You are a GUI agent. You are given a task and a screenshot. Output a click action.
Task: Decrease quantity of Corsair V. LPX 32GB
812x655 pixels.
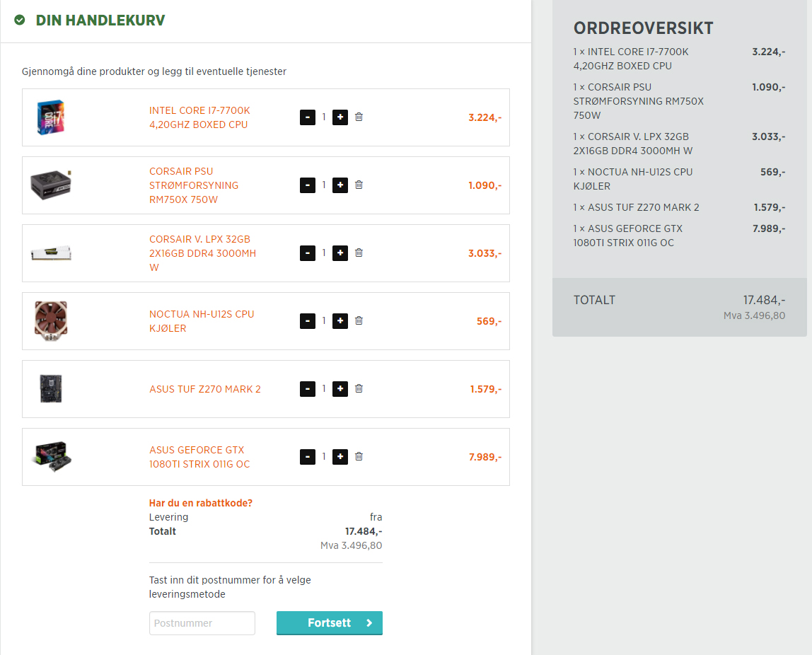tap(308, 253)
